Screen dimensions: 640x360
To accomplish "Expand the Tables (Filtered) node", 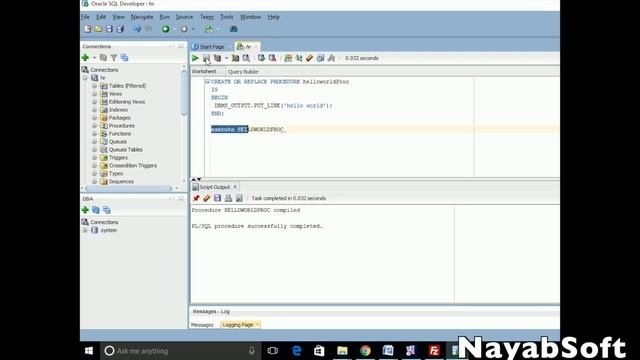I will [94, 86].
